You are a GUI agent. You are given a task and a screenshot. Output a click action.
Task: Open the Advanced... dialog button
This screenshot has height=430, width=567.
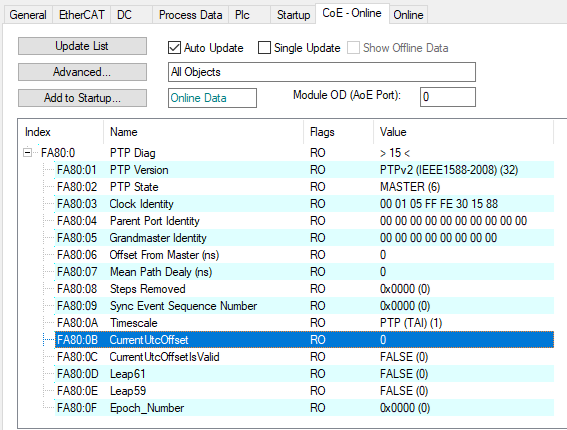(x=82, y=72)
